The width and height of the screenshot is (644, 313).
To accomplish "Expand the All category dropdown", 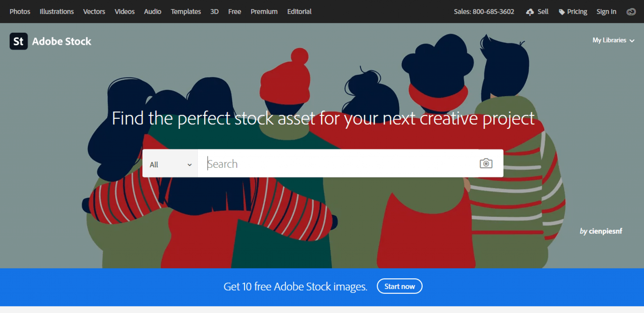I will pyautogui.click(x=170, y=164).
